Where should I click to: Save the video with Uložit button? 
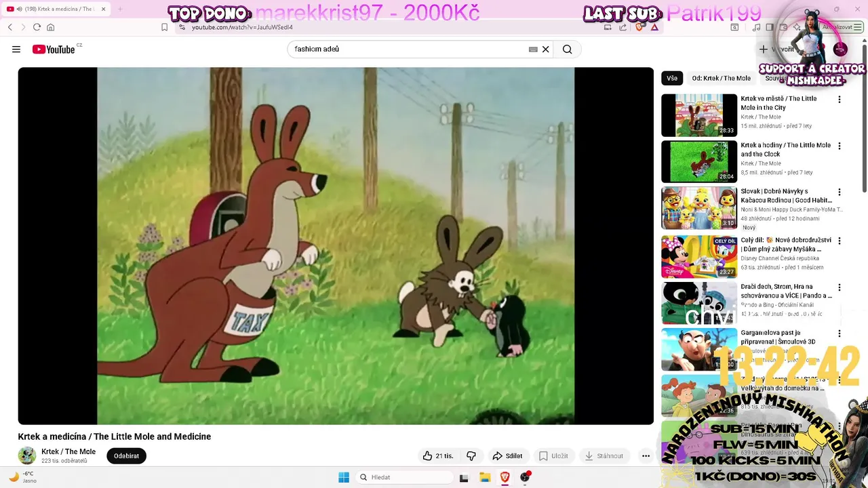(x=553, y=456)
